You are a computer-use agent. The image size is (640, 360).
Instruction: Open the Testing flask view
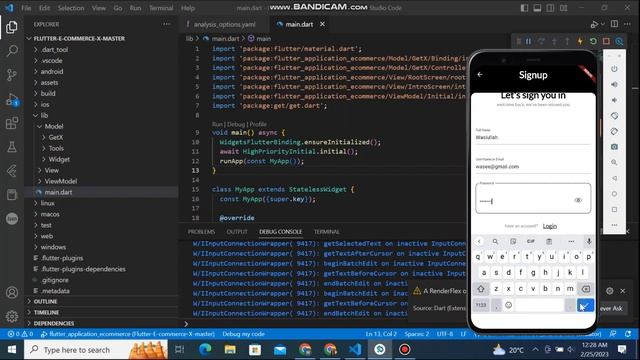coord(12,147)
